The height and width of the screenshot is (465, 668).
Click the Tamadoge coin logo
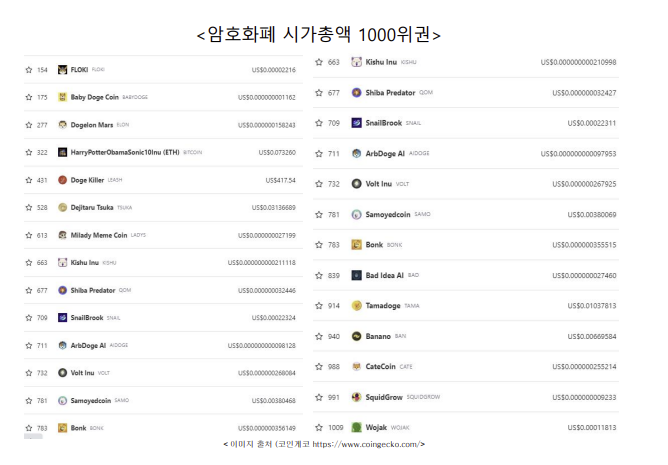(357, 306)
